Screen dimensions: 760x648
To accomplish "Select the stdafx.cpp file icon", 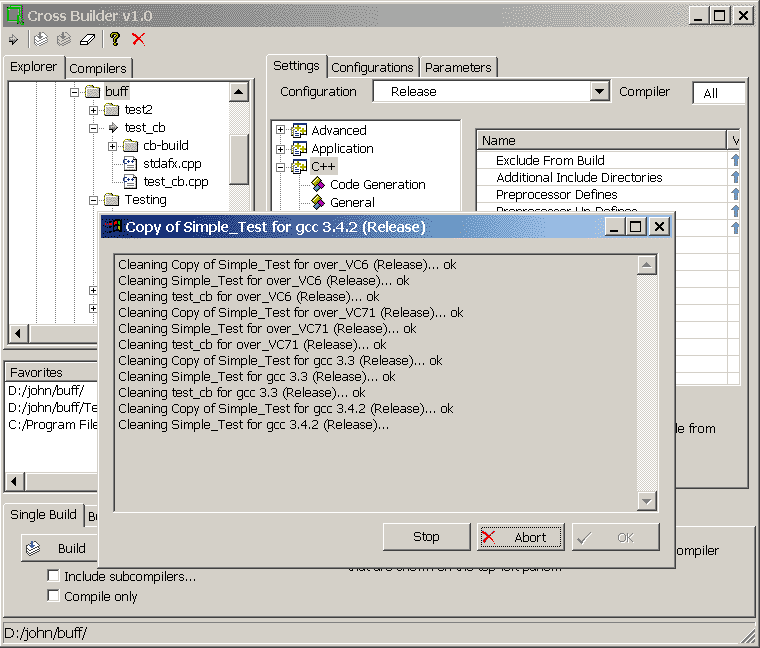I will 130,164.
